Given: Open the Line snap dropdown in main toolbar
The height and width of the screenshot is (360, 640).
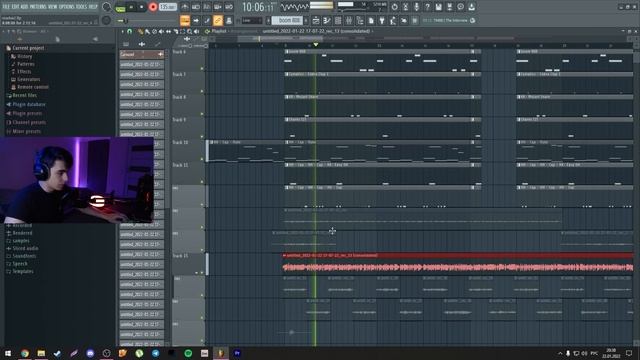Looking at the screenshot, I should [252, 20].
